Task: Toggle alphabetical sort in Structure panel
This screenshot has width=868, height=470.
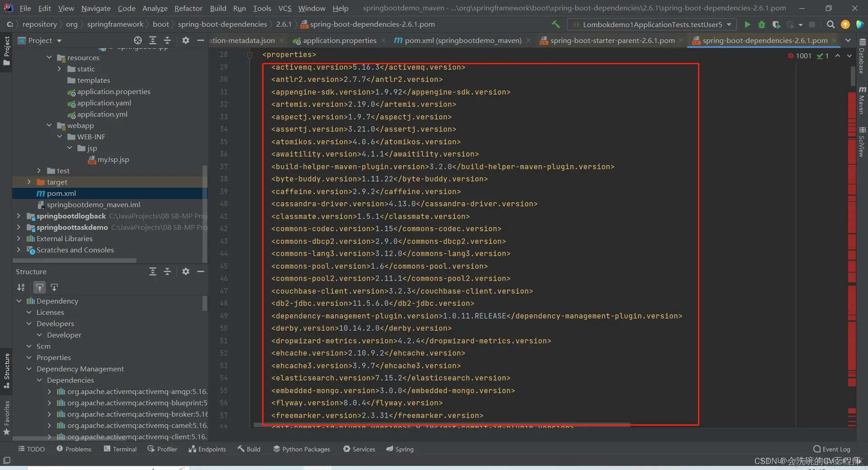Action: pyautogui.click(x=21, y=287)
